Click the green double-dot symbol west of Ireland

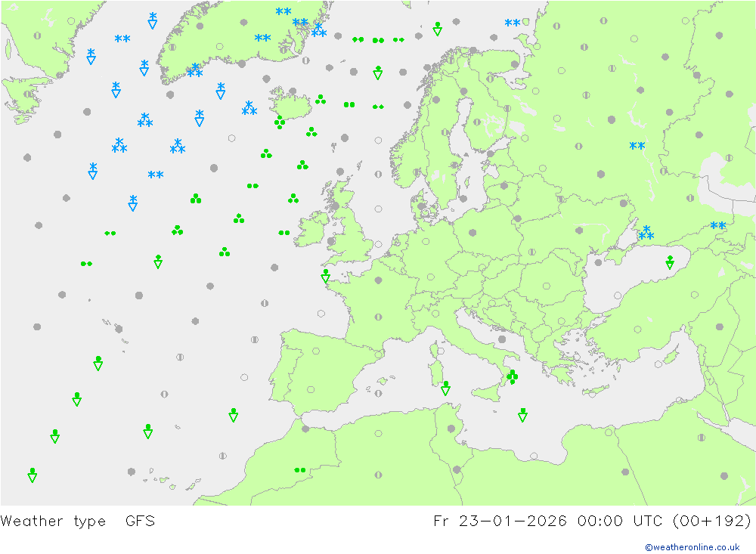pyautogui.click(x=284, y=233)
